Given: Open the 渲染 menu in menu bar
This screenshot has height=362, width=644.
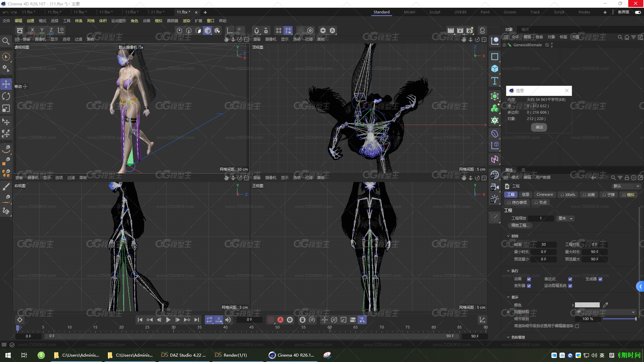Looking at the screenshot, I should [186, 21].
